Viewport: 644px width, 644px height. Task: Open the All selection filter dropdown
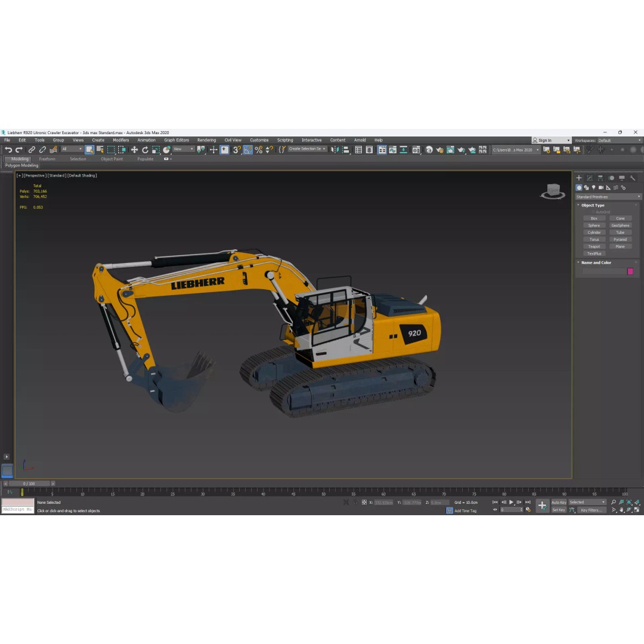pyautogui.click(x=72, y=149)
